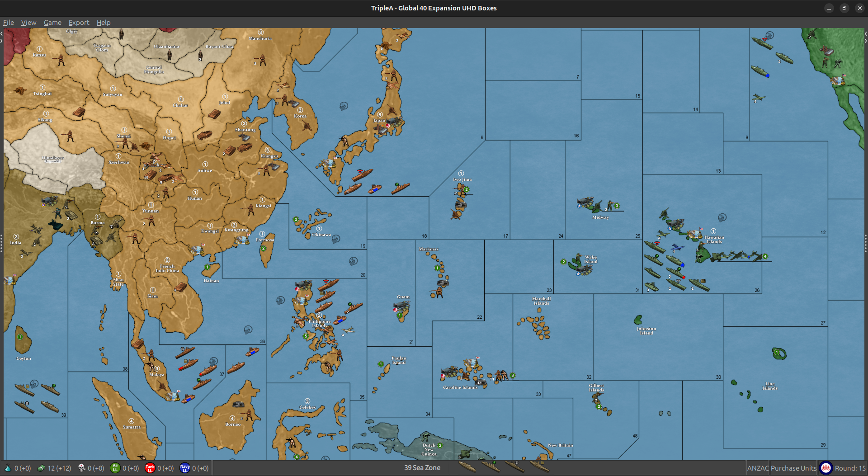This screenshot has height=476, width=868.
Task: Click the ANZAC roundel icon beside Round
Action: pos(826,468)
